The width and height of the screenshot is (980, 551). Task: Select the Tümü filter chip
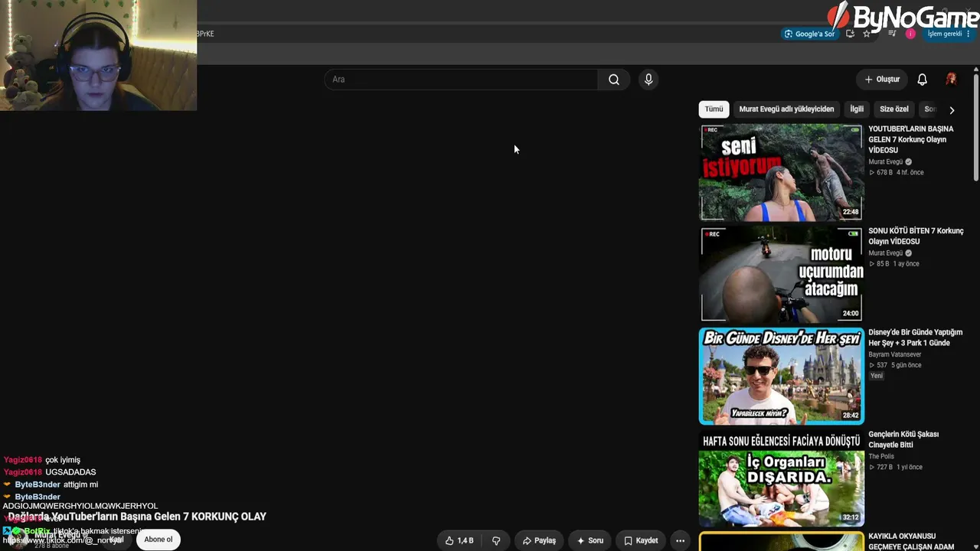tap(714, 109)
